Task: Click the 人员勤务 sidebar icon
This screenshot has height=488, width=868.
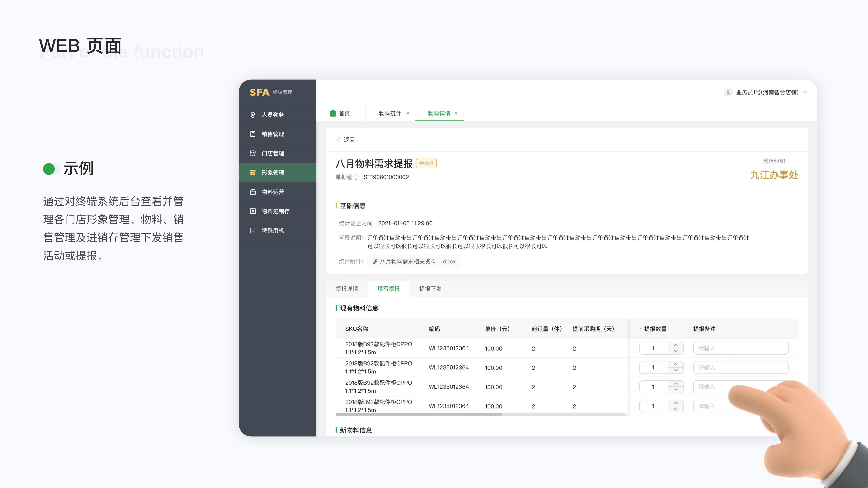Action: (253, 115)
